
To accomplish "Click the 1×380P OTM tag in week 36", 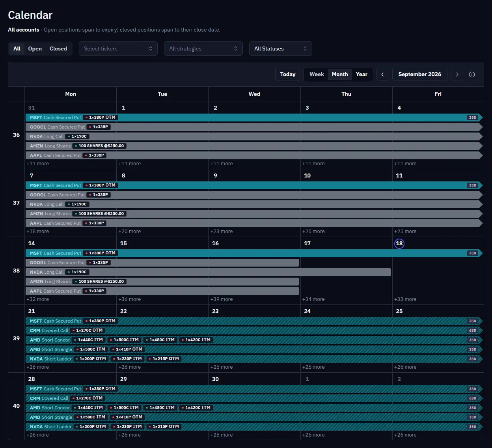I will point(101,118).
